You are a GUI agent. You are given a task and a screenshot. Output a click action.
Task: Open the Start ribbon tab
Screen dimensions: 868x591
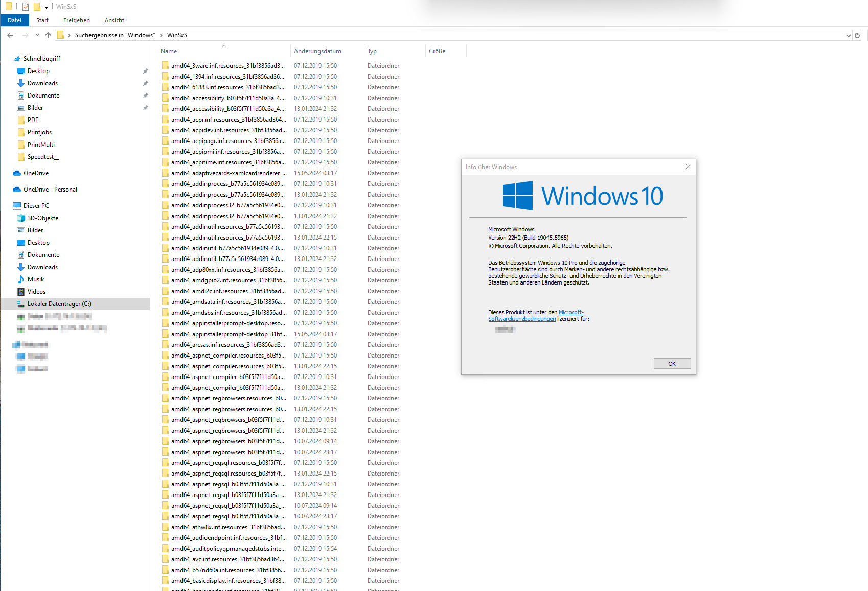(42, 20)
